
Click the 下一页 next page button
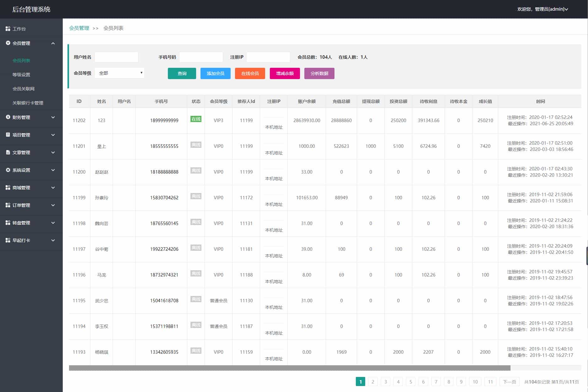point(510,382)
